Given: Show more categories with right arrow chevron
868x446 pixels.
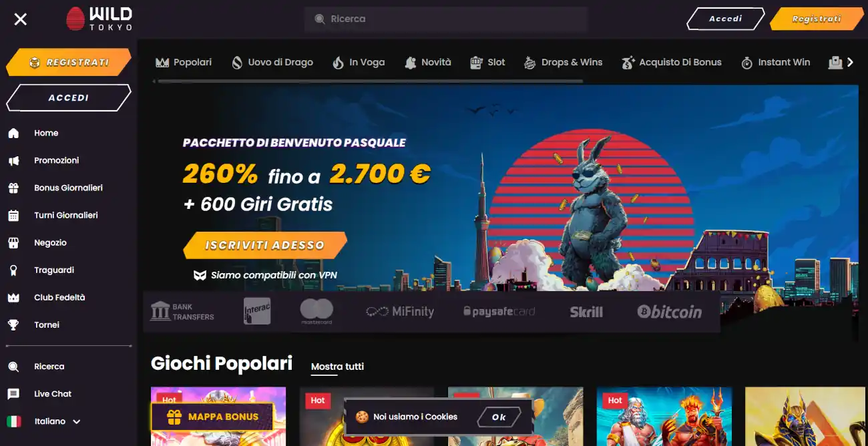Looking at the screenshot, I should pyautogui.click(x=850, y=62).
